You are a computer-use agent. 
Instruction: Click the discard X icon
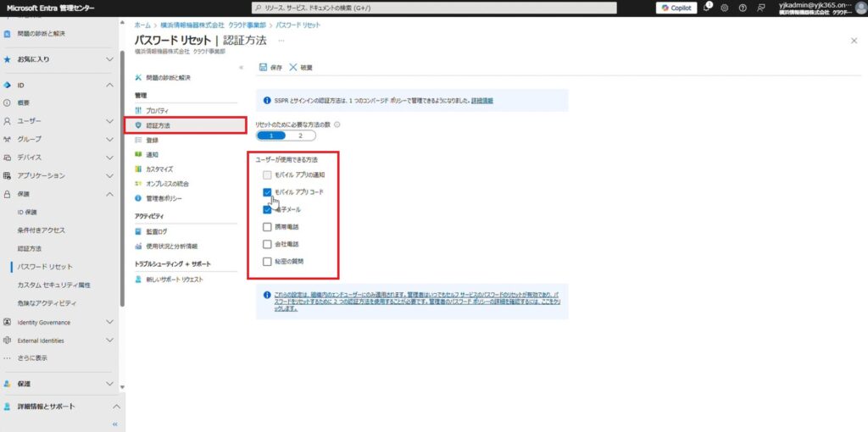coord(292,67)
